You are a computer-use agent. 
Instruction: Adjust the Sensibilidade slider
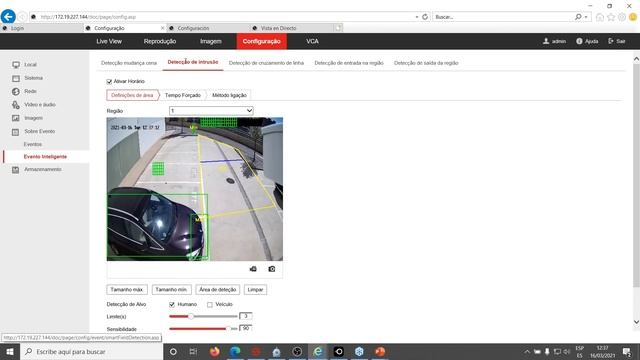tap(203, 329)
